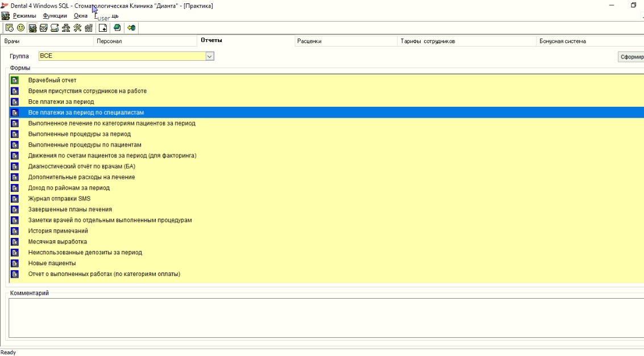
Task: Select the 'Журнал отправки SMS' report
Action: [x=59, y=199]
